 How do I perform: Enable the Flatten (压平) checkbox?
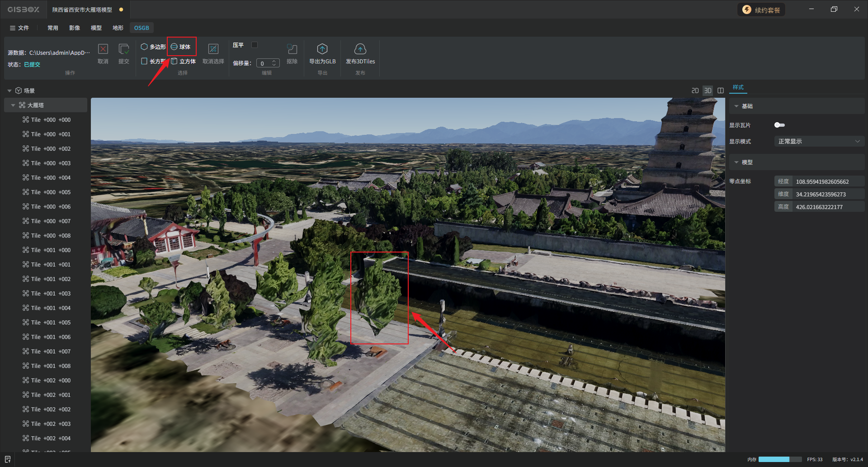pos(255,45)
